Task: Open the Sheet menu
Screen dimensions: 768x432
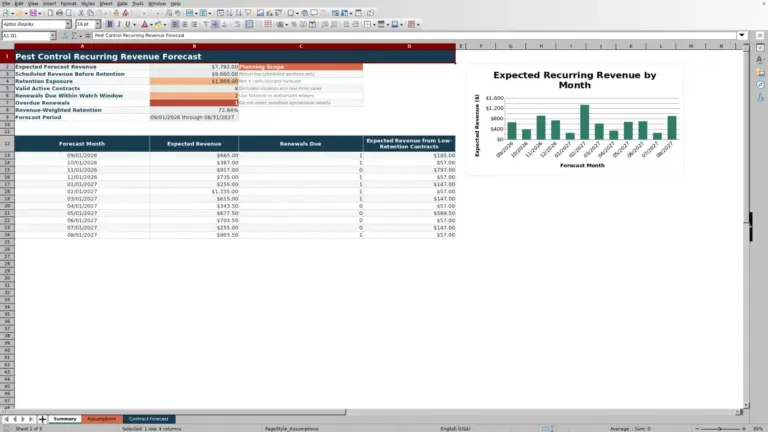Action: click(x=106, y=3)
